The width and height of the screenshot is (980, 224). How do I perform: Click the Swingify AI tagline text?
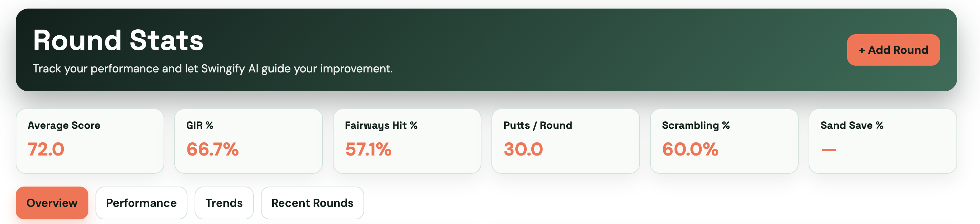(x=213, y=68)
